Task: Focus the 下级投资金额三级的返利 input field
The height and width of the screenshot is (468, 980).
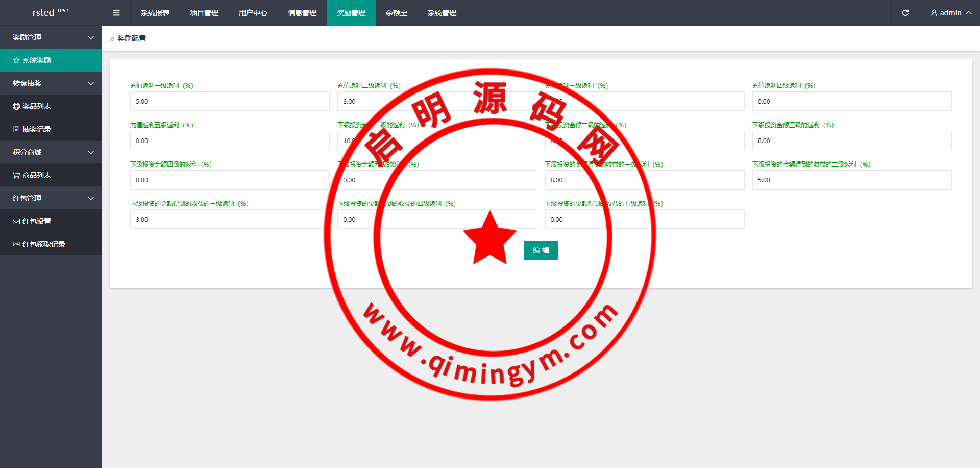Action: click(851, 141)
